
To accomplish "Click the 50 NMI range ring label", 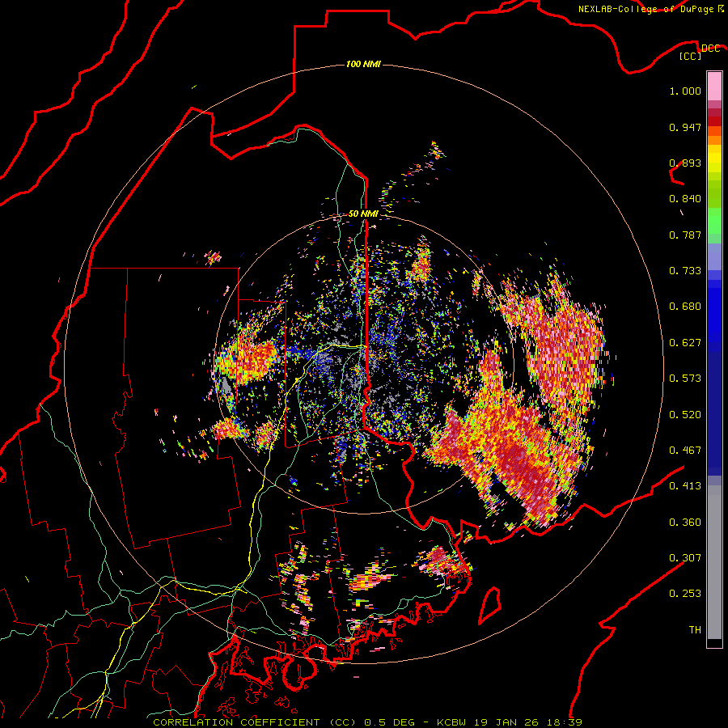I will (x=363, y=214).
